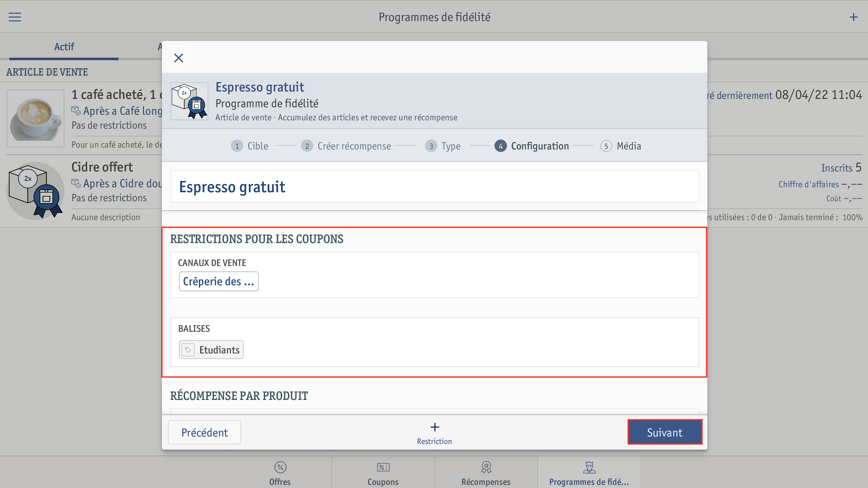The width and height of the screenshot is (868, 488).
Task: Open the Coupons bottom tab
Action: pyautogui.click(x=383, y=472)
